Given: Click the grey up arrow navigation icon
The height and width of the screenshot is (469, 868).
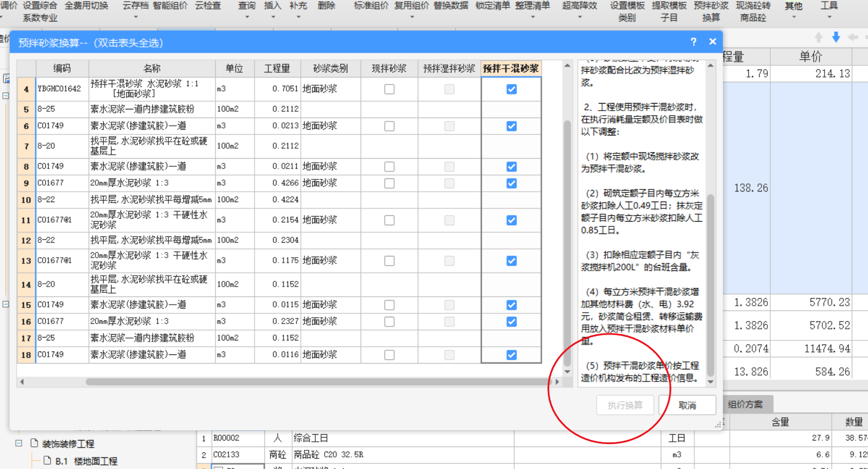Looking at the screenshot, I should pos(819,37).
